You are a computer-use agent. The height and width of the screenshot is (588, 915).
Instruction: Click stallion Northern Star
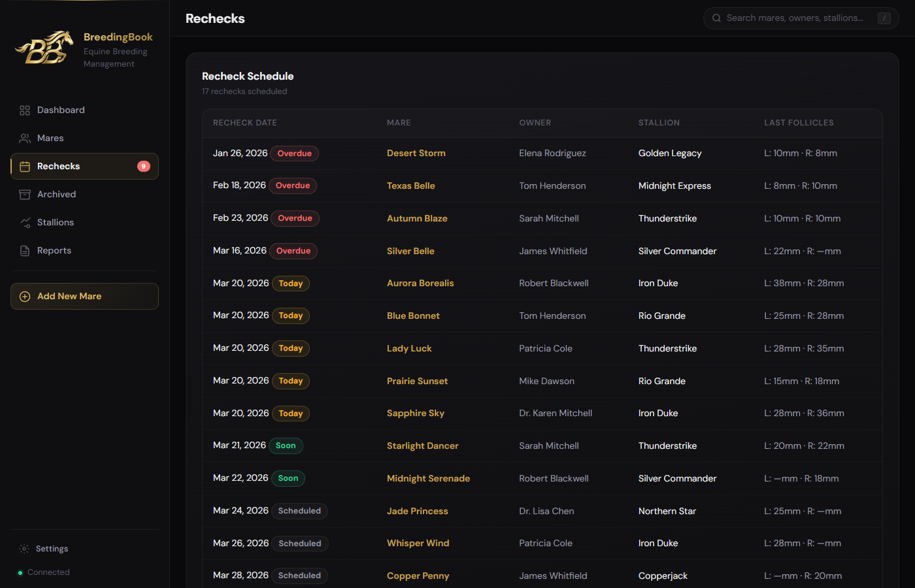pyautogui.click(x=667, y=512)
